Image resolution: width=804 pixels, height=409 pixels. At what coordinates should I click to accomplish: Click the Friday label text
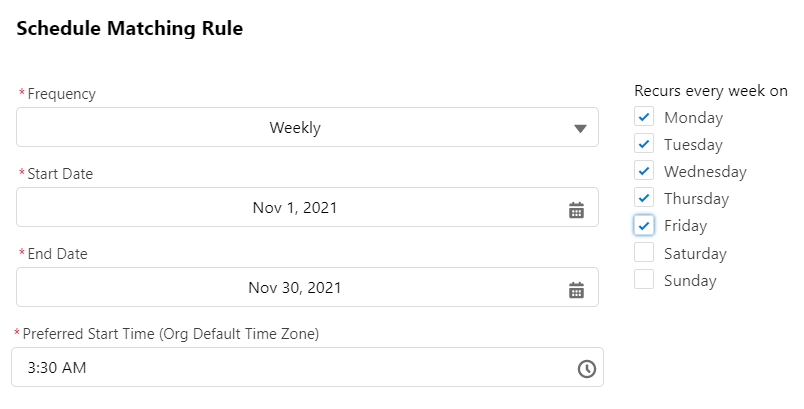pos(685,226)
